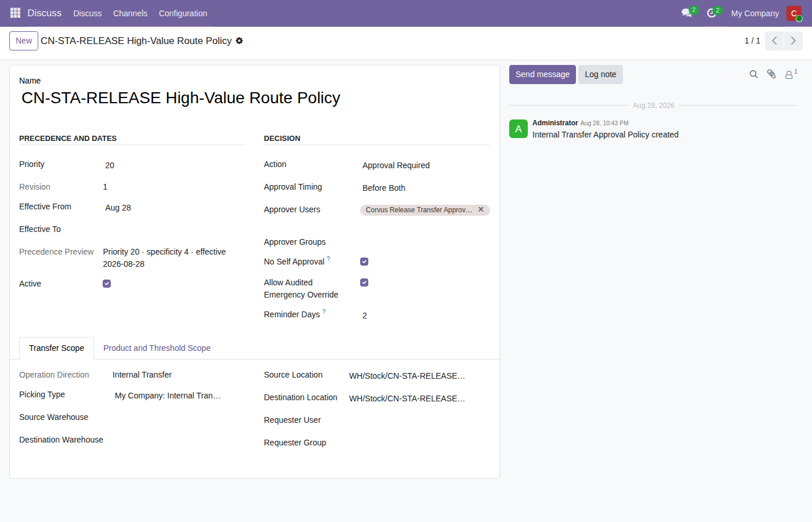Screen dimensions: 812x522
Task: Edit Reminder Days value 2
Action: [425, 316]
